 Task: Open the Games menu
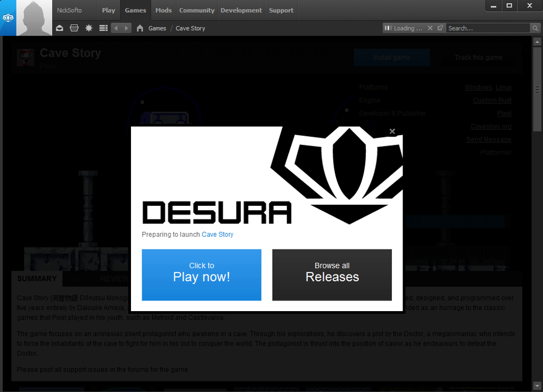click(x=135, y=11)
